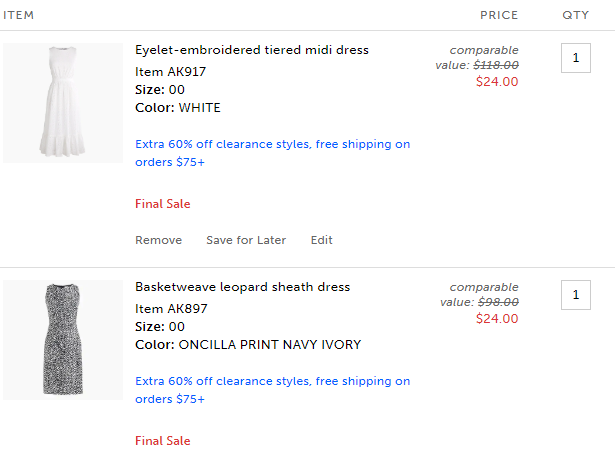
Task: Click the $24.00 price of leopard dress
Action: click(497, 318)
